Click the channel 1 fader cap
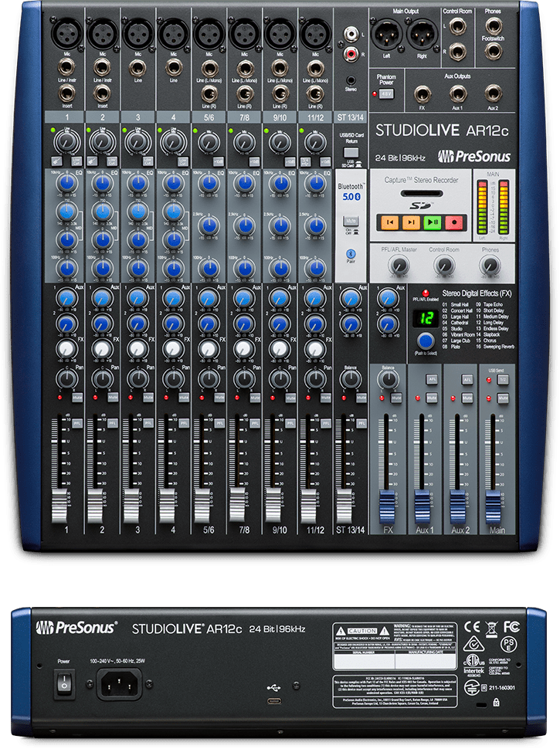This screenshot has width=560, height=749. click(x=59, y=504)
